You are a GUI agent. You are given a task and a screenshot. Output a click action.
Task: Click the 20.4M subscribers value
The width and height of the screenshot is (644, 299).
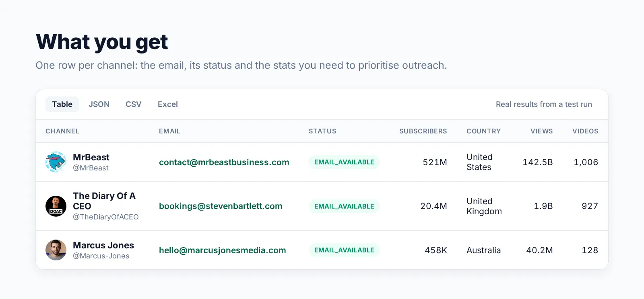coord(433,206)
